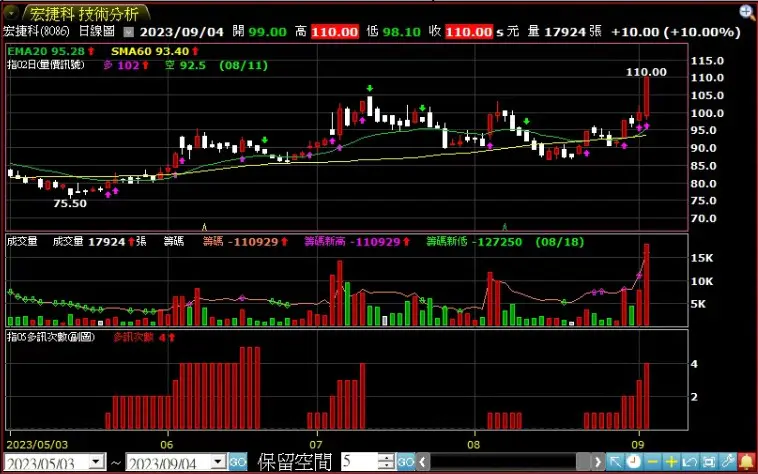Click the 籌碼新高 -110929 label
This screenshot has height=474, width=758.
[x=352, y=242]
